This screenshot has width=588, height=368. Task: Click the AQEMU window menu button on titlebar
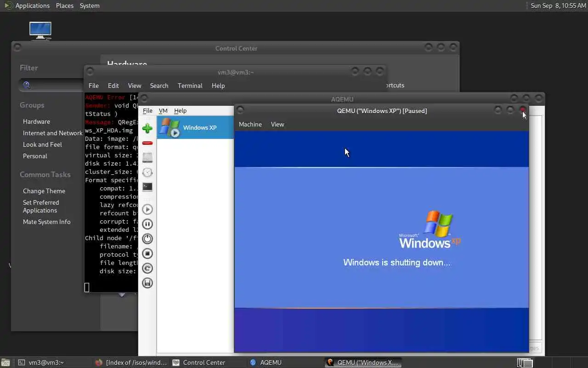point(144,98)
